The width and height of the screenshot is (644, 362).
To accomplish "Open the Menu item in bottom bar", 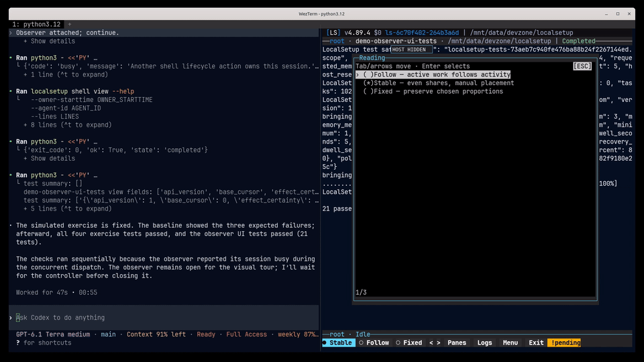I will (510, 343).
